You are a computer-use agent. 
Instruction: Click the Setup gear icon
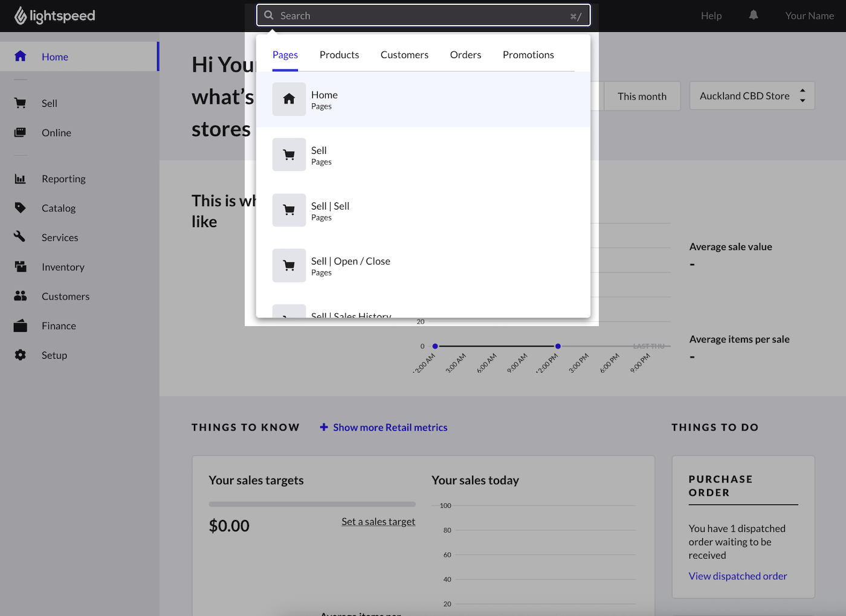click(20, 355)
